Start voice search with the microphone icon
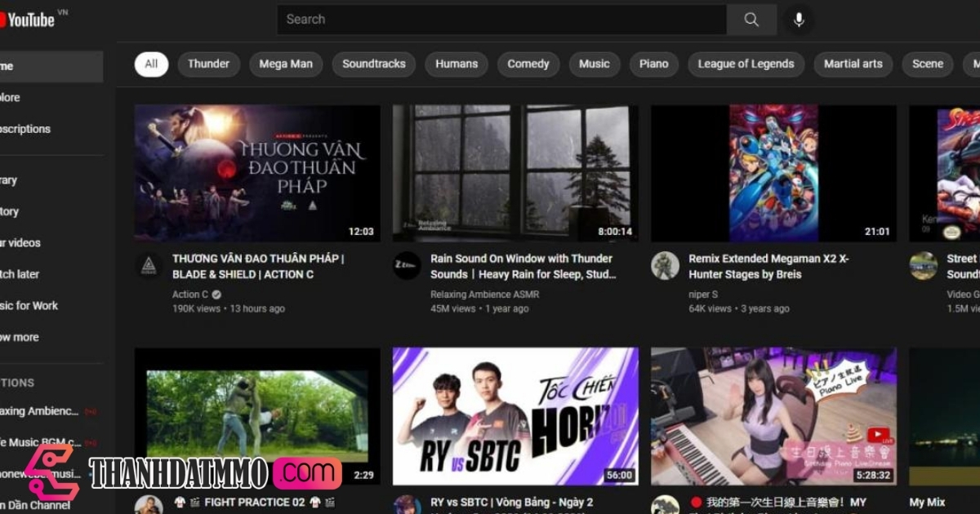The height and width of the screenshot is (514, 980). (799, 19)
